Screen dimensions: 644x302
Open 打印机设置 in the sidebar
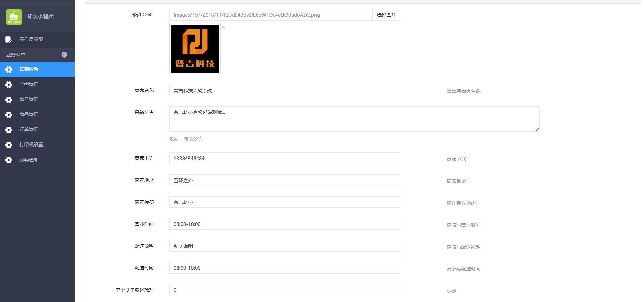[x=37, y=145]
